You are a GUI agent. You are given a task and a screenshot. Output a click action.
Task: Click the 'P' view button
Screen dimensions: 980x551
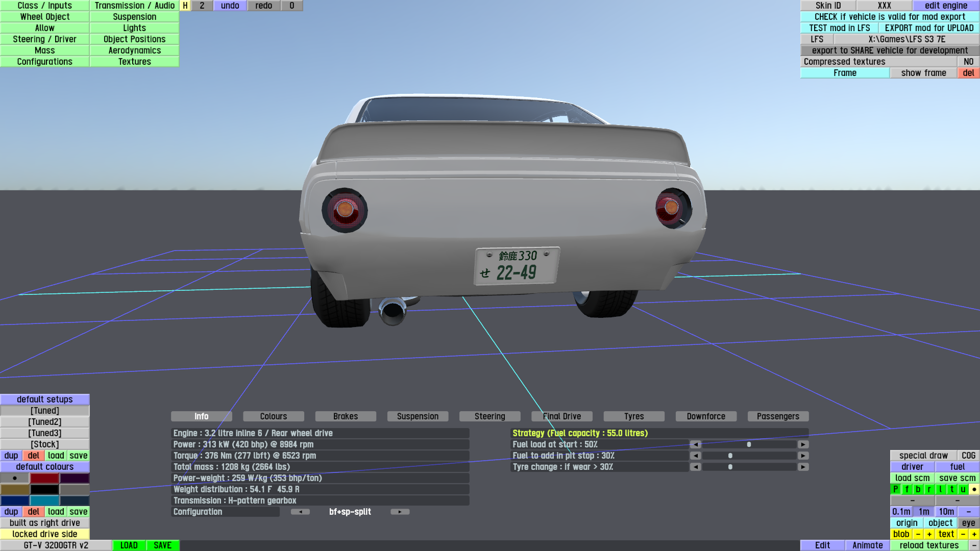(x=895, y=489)
